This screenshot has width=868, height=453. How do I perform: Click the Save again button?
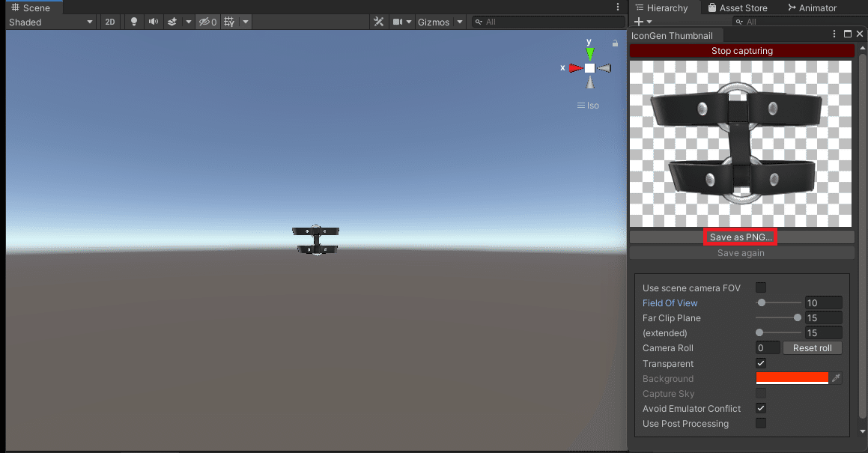741,252
